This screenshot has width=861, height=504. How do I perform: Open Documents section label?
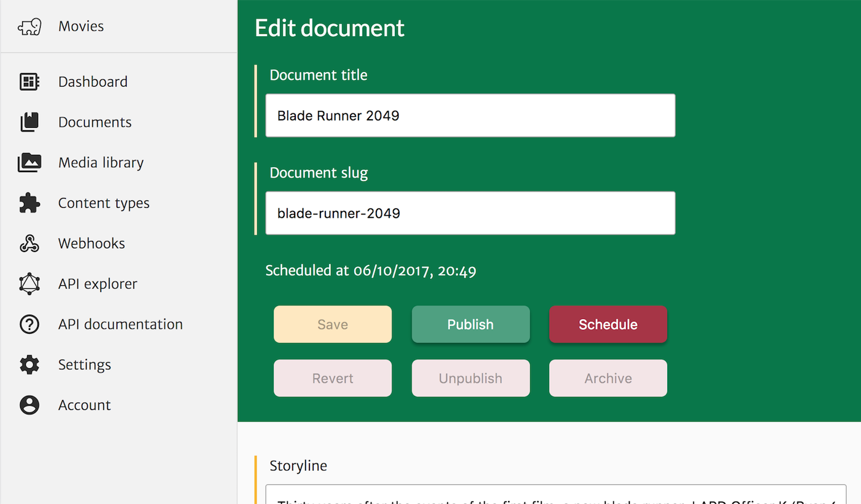pos(95,122)
